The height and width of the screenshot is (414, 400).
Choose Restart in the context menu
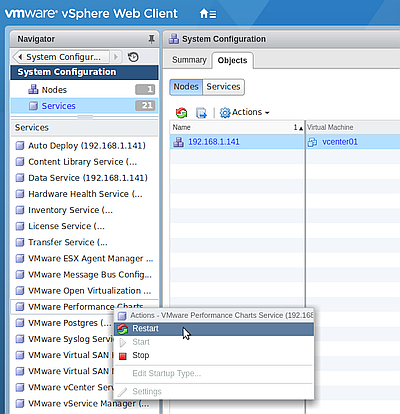point(214,329)
